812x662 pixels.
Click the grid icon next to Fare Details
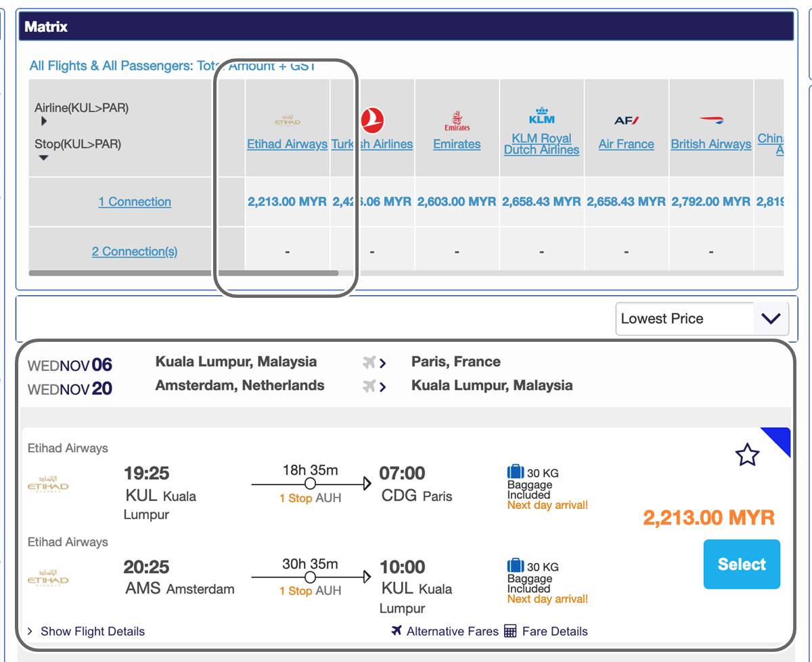[510, 632]
